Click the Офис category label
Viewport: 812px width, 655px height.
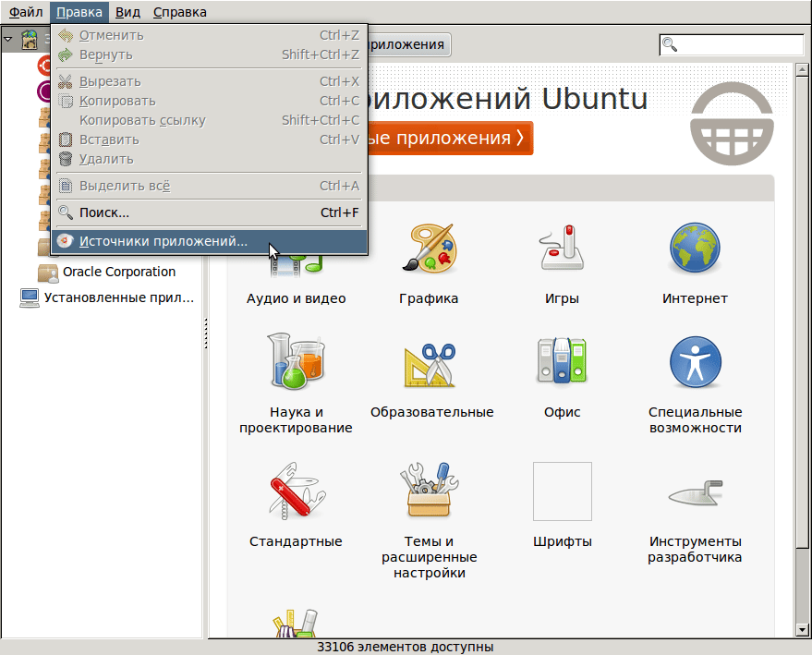point(562,412)
